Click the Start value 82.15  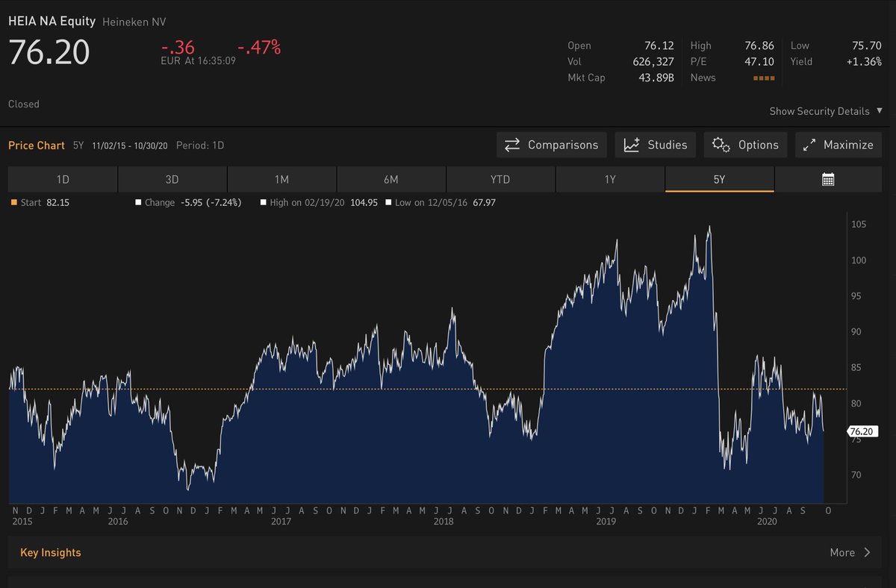(x=57, y=202)
